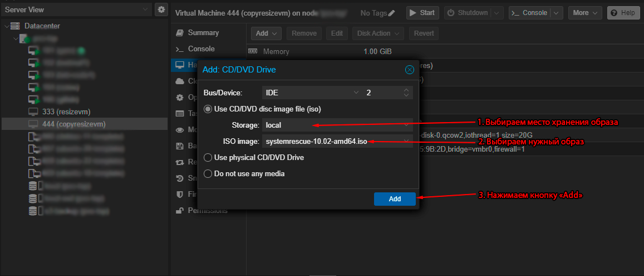This screenshot has height=276, width=644.
Task: Click the gear icon beside Server View
Action: 161,9
